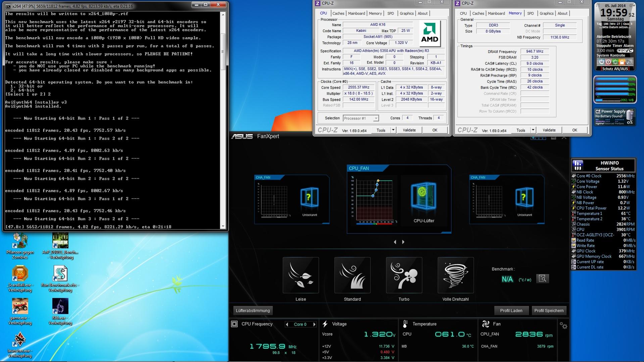
Task: Collapse FanXpert panel with top chevron
Action: pyautogui.click(x=564, y=138)
